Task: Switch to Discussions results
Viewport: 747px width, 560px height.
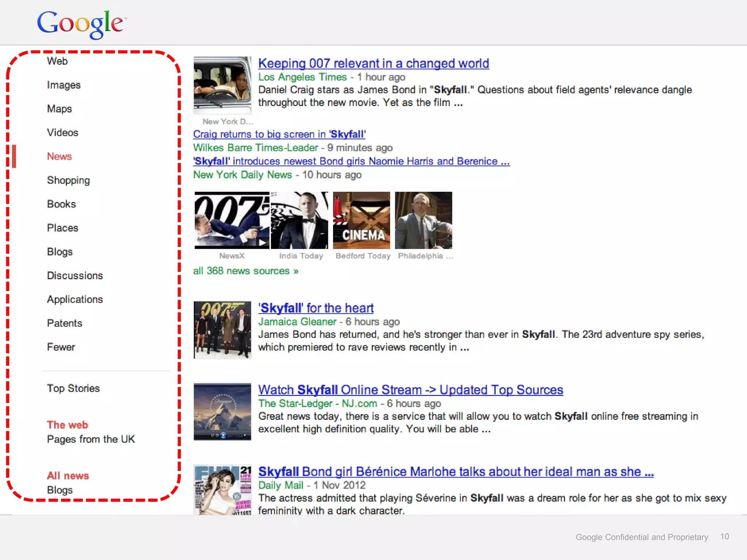Action: coord(75,275)
